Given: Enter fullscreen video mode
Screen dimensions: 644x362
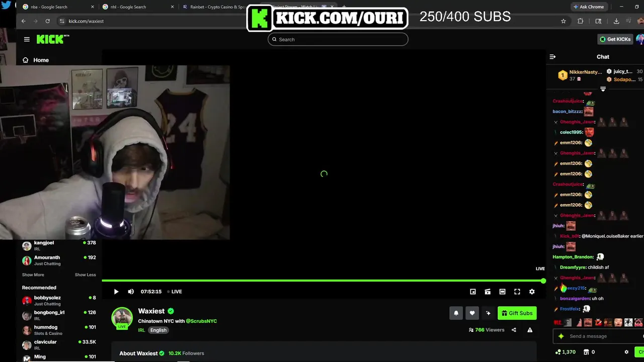Looking at the screenshot, I should (x=517, y=292).
